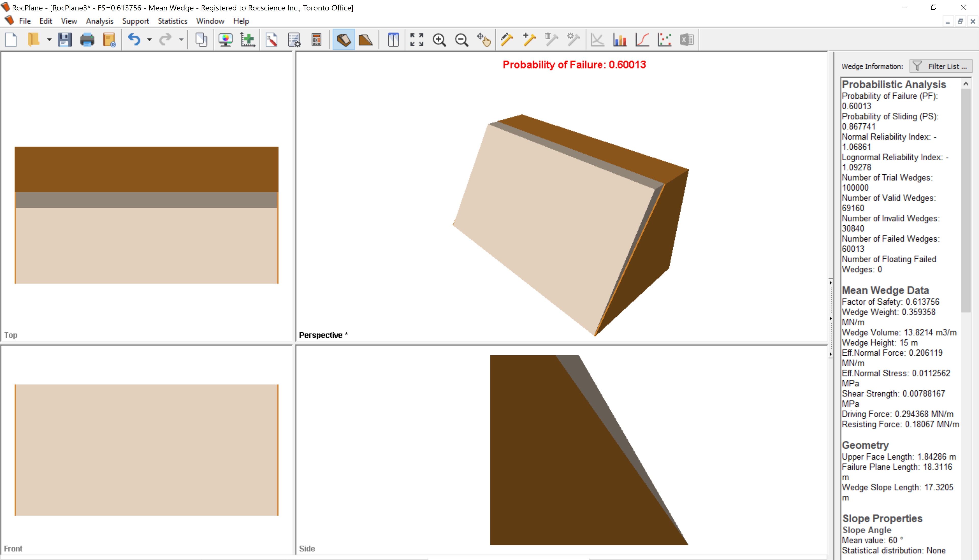Click the Filter List button
Screen dimensions: 979x560
939,66
